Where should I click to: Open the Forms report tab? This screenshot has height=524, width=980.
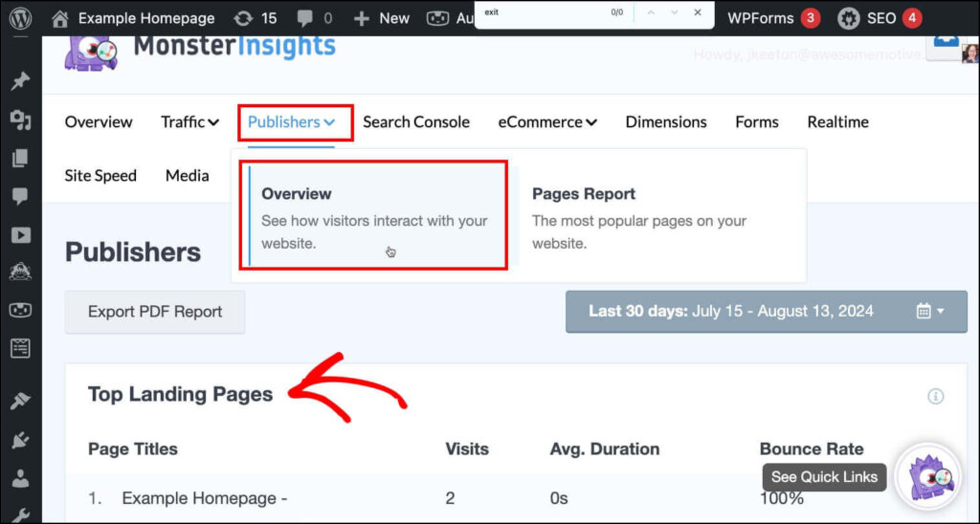[757, 121]
